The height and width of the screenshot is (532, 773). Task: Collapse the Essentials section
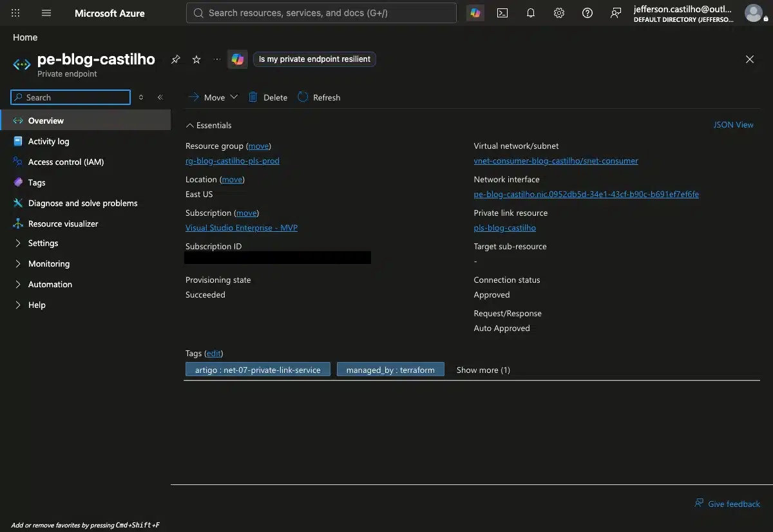pyautogui.click(x=209, y=126)
